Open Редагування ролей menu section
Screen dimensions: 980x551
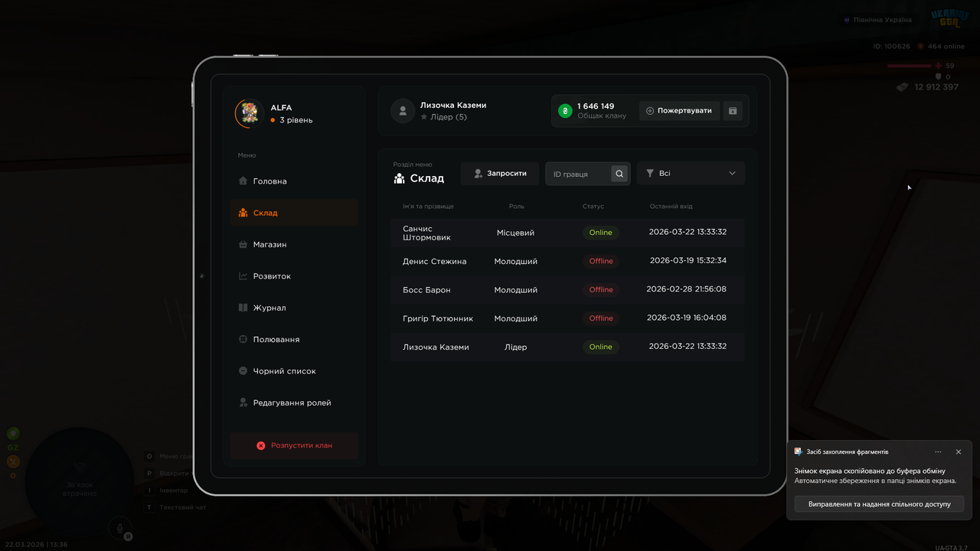click(x=294, y=403)
